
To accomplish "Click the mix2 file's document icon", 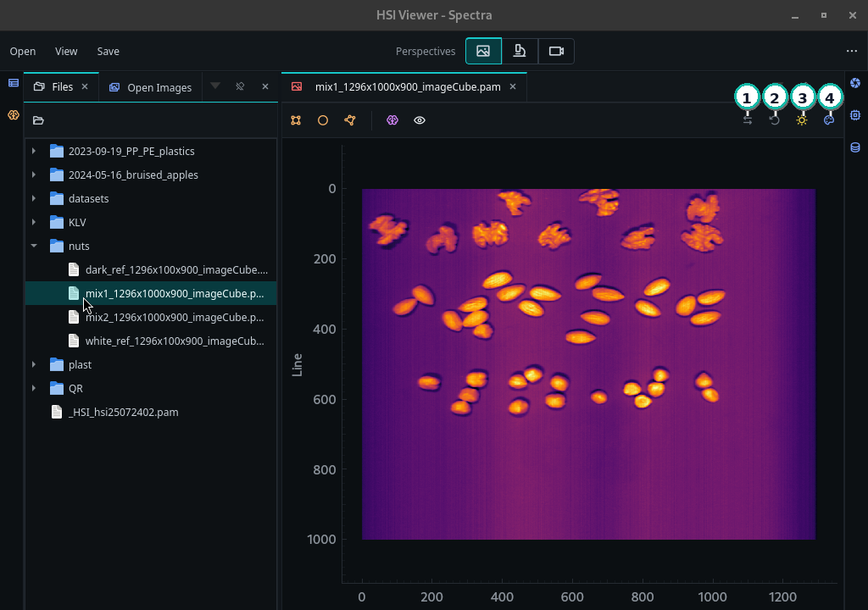I will click(x=74, y=317).
